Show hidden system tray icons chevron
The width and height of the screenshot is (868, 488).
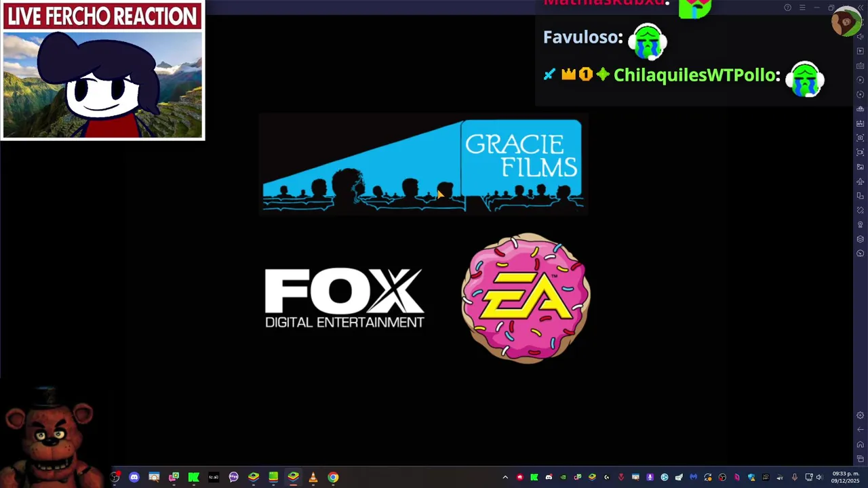coord(505,477)
